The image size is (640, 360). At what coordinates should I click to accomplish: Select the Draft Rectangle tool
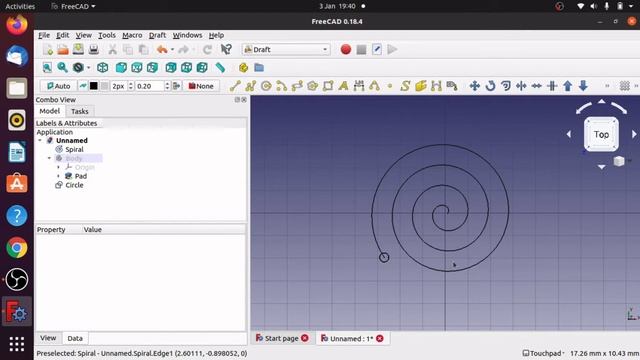(328, 86)
